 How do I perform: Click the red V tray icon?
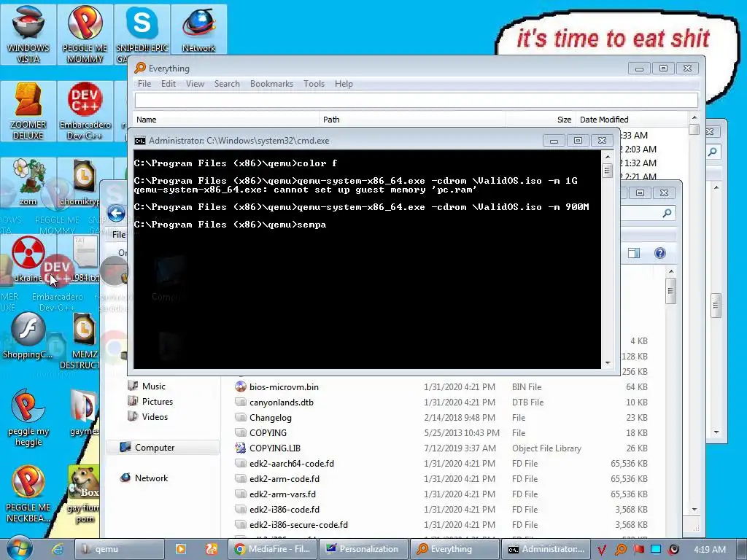pos(602,550)
